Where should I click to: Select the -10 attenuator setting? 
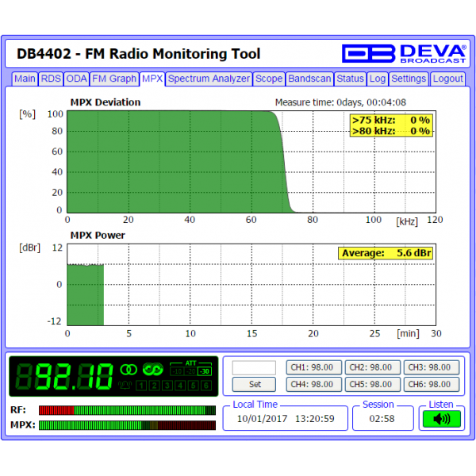point(177,371)
